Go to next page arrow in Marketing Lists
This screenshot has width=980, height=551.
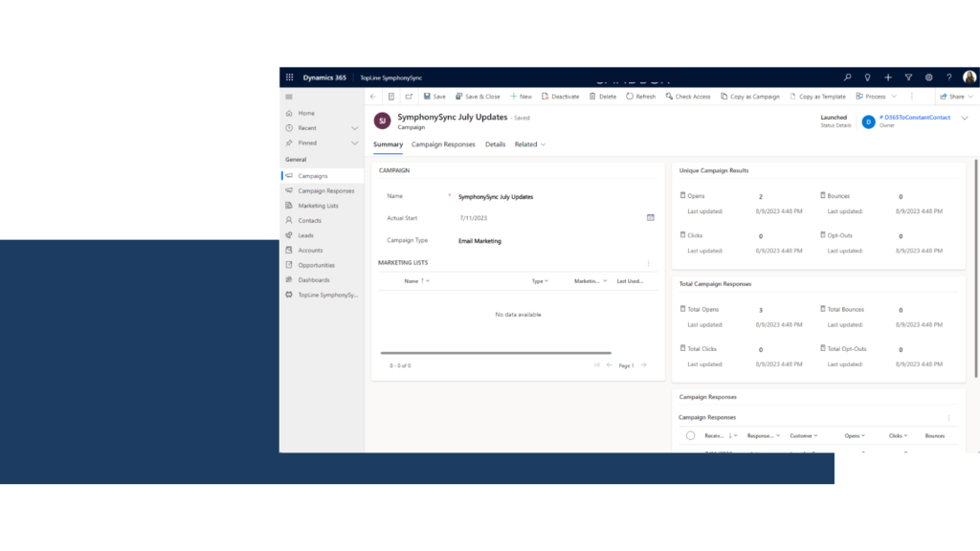[644, 365]
